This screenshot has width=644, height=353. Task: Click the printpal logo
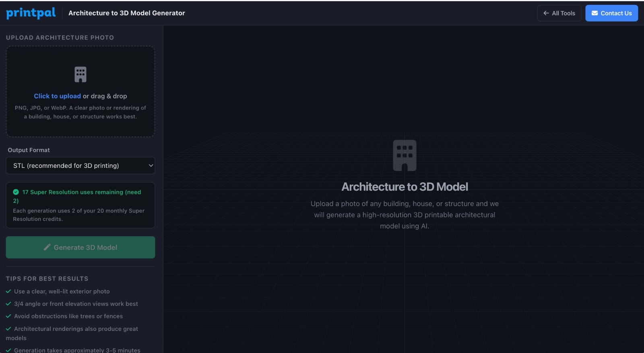click(x=31, y=13)
